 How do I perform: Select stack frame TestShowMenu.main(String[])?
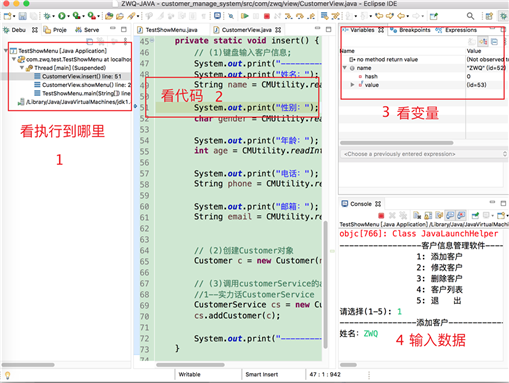[82, 93]
